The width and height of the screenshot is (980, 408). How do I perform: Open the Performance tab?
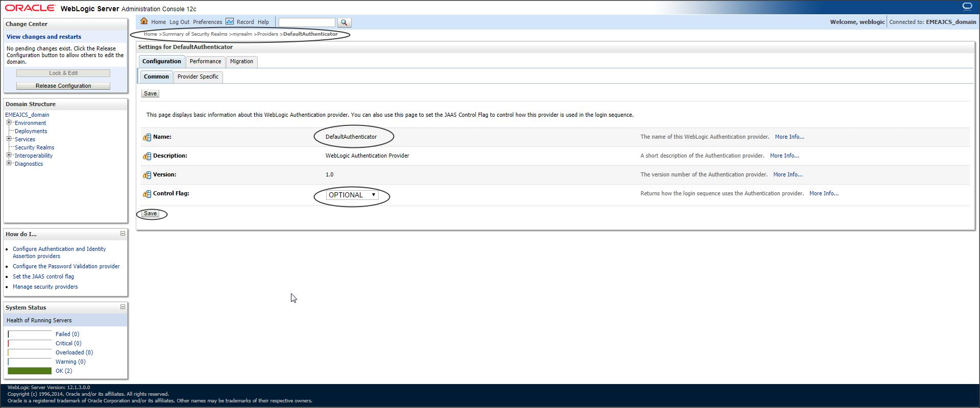(x=205, y=62)
